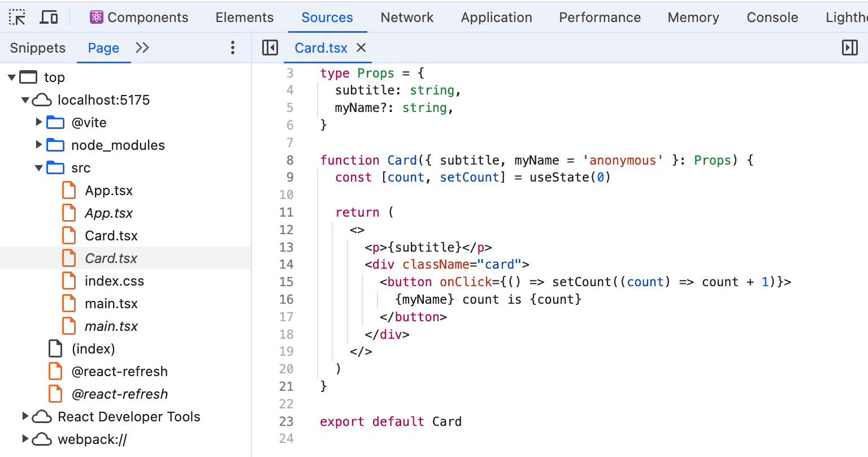The image size is (868, 457).
Task: Open non-italic Card.tsx in tree
Action: click(x=111, y=236)
